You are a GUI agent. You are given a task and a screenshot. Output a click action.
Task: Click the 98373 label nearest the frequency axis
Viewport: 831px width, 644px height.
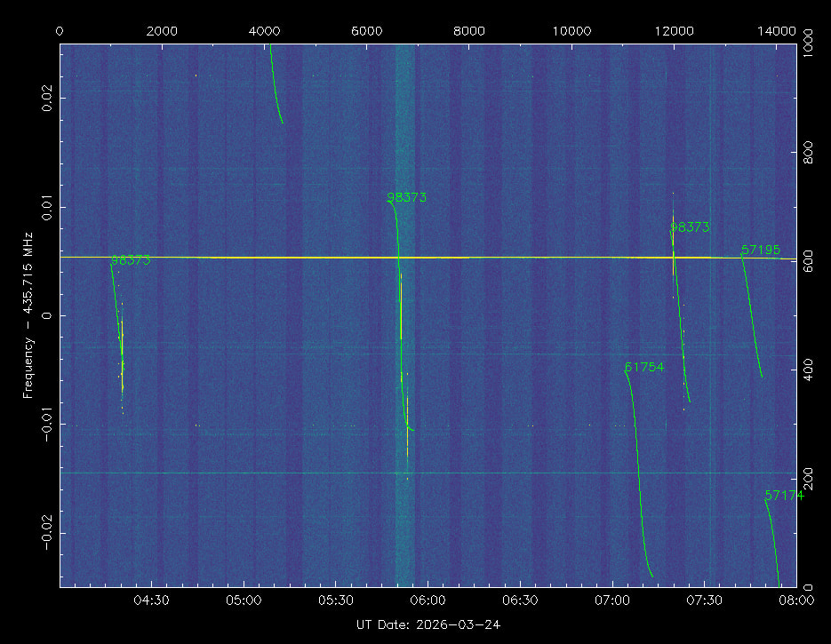pyautogui.click(x=131, y=261)
